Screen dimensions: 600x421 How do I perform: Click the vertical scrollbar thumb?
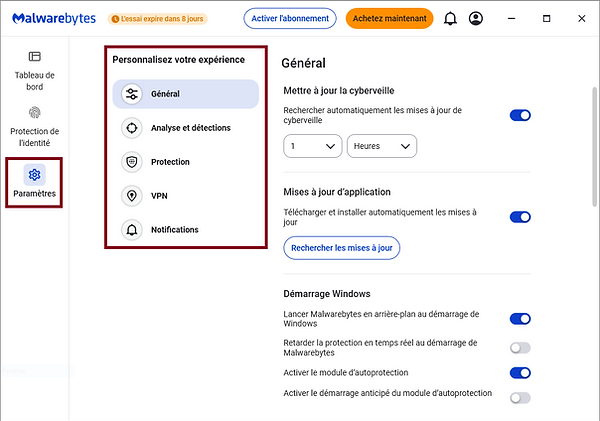click(x=595, y=147)
